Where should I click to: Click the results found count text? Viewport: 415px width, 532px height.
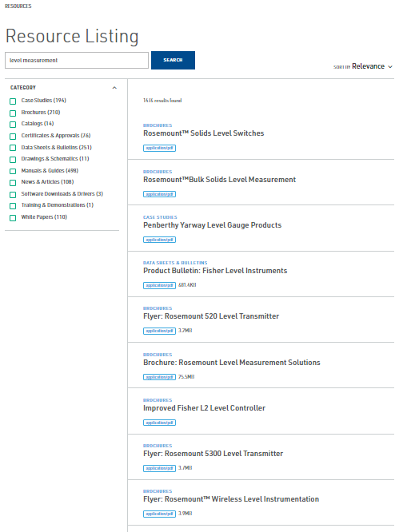(x=162, y=101)
